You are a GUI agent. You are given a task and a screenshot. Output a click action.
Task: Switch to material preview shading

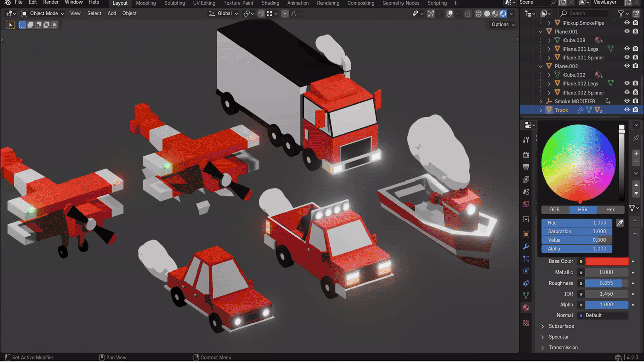click(495, 14)
